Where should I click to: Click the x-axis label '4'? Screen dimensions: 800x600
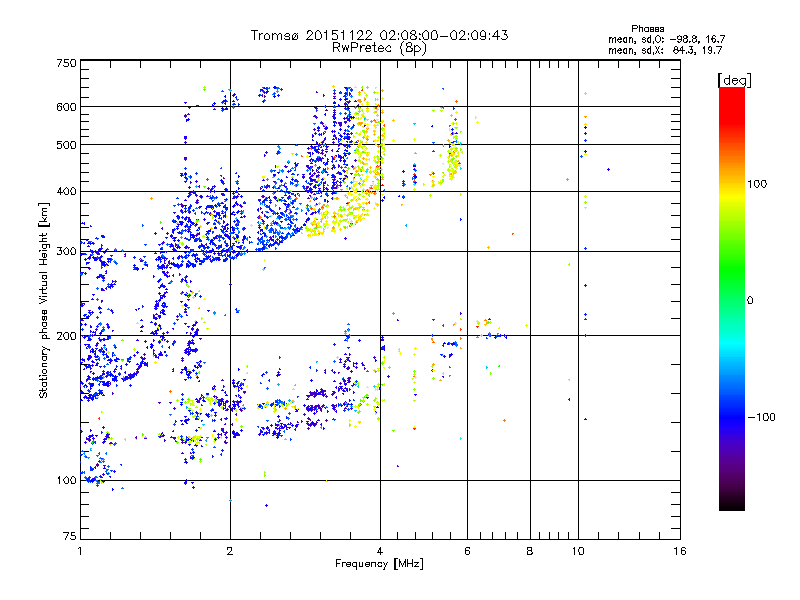pyautogui.click(x=380, y=551)
